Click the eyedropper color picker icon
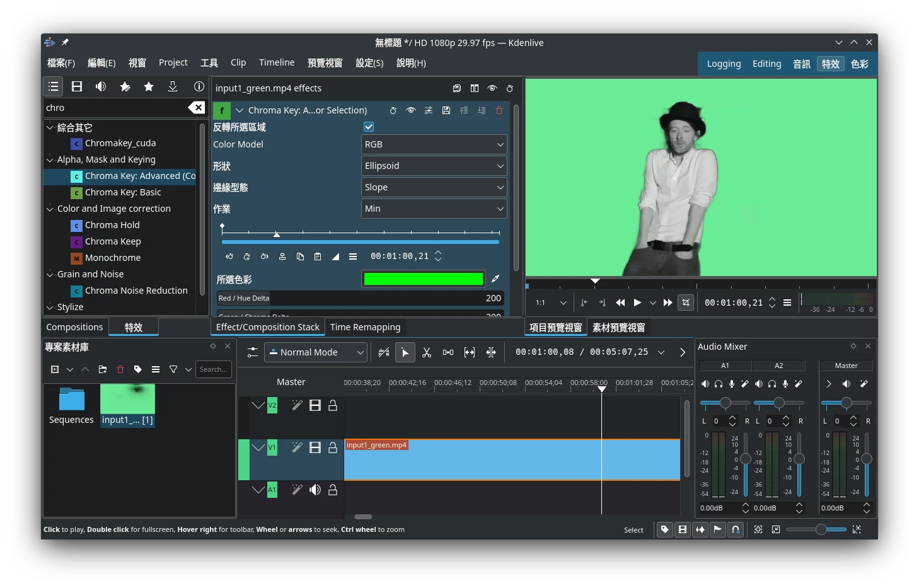Screen dimensions: 919x588 [x=495, y=279]
